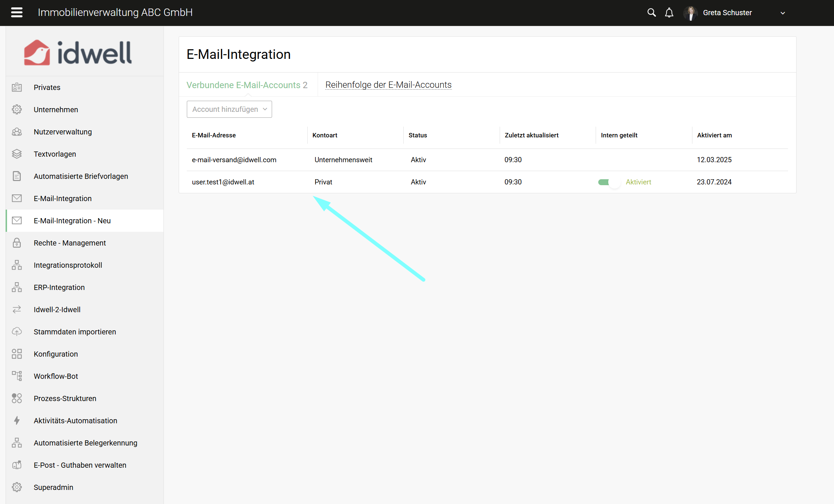Open the Konfiguration sidebar item
The image size is (834, 504).
click(56, 354)
